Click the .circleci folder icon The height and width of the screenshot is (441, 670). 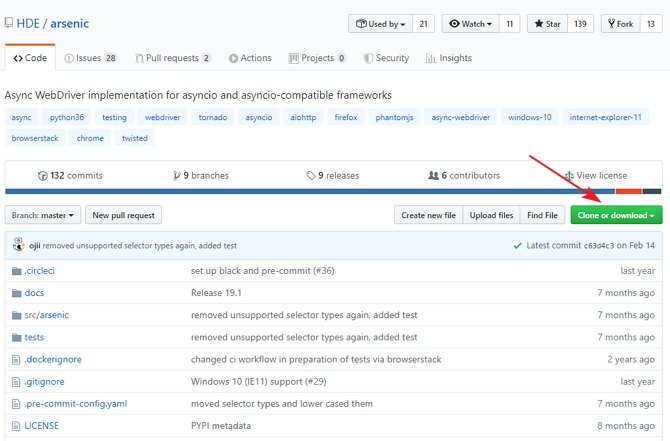pyautogui.click(x=15, y=271)
